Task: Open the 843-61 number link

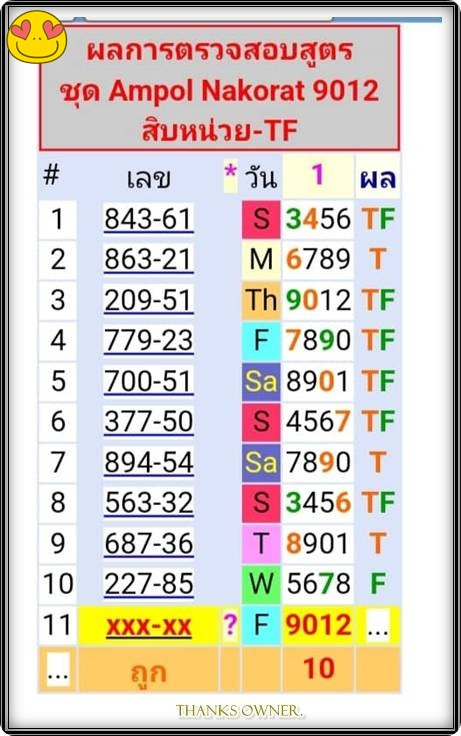Action: click(148, 219)
